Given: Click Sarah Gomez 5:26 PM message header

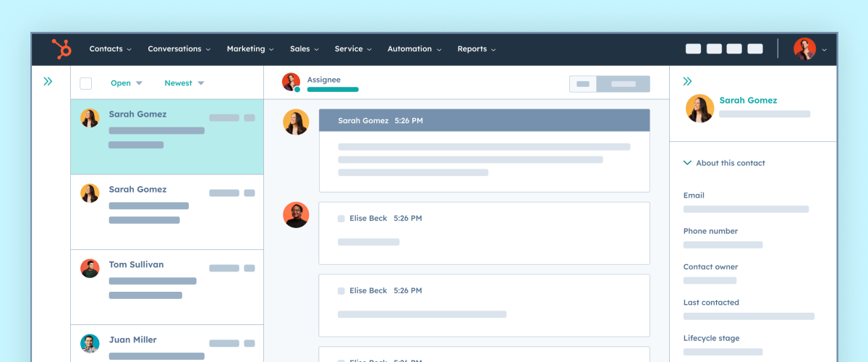Looking at the screenshot, I should (x=484, y=120).
